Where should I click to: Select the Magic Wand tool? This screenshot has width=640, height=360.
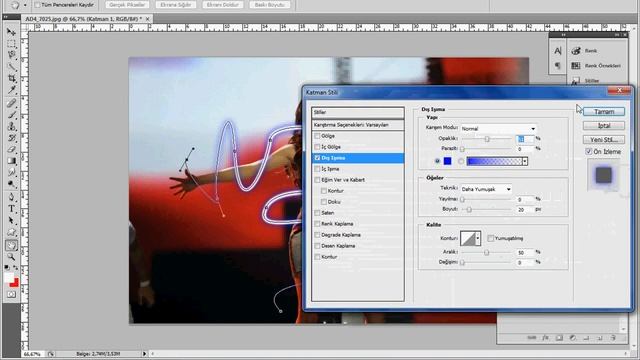[x=11, y=66]
